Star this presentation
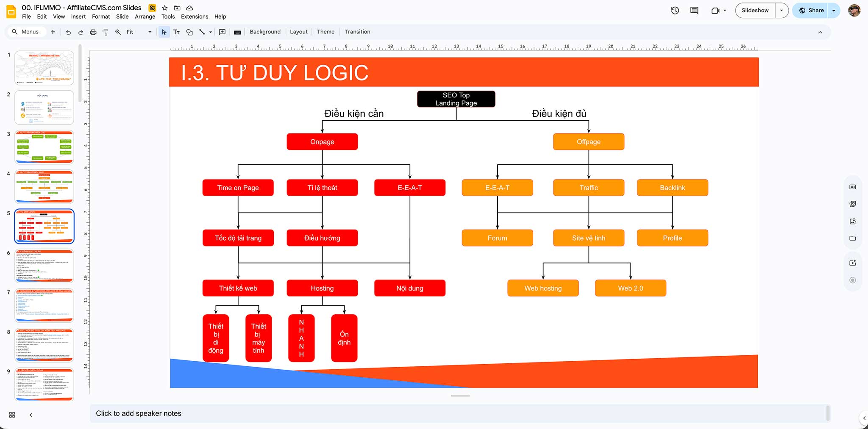Image resolution: width=868 pixels, height=429 pixels. click(165, 8)
